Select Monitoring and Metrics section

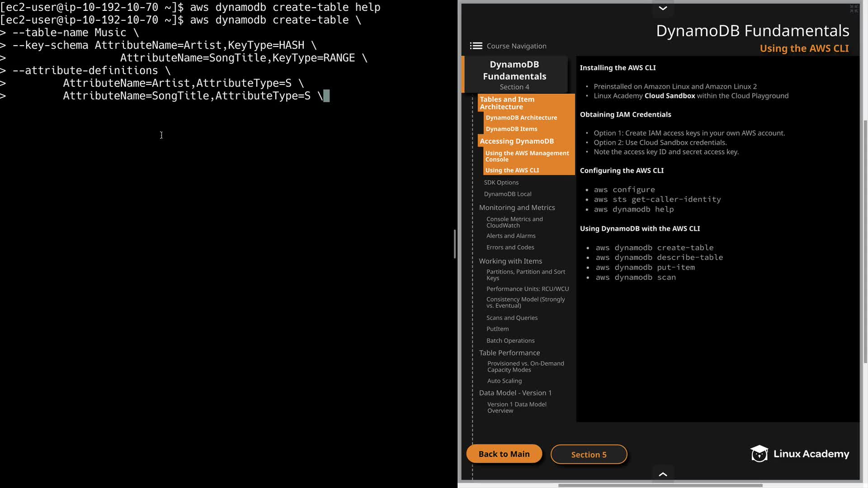517,207
